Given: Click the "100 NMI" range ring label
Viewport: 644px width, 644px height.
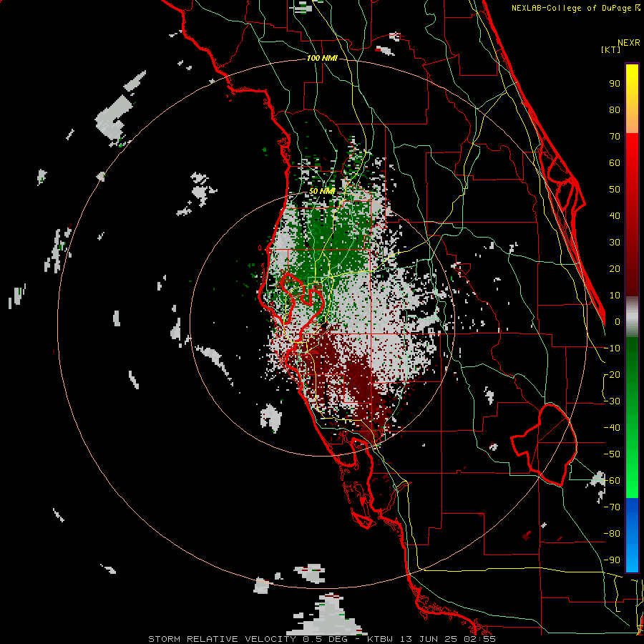Looking at the screenshot, I should (x=322, y=59).
